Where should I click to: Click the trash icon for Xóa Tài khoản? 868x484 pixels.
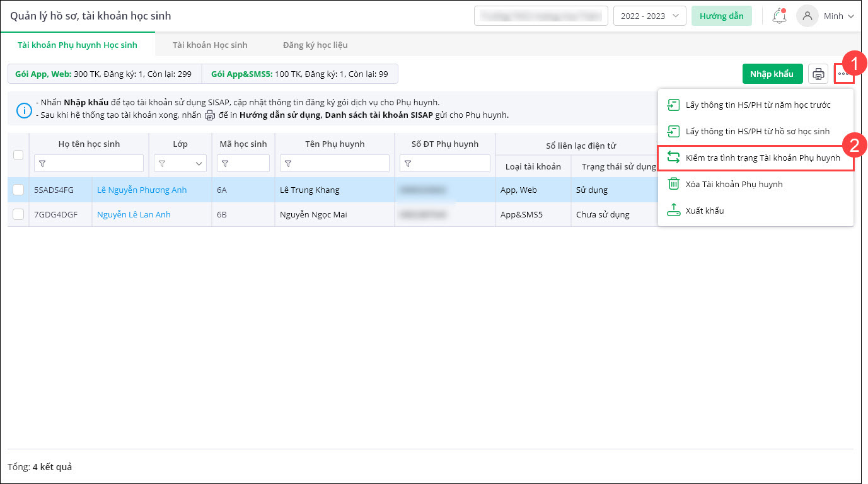pyautogui.click(x=673, y=184)
